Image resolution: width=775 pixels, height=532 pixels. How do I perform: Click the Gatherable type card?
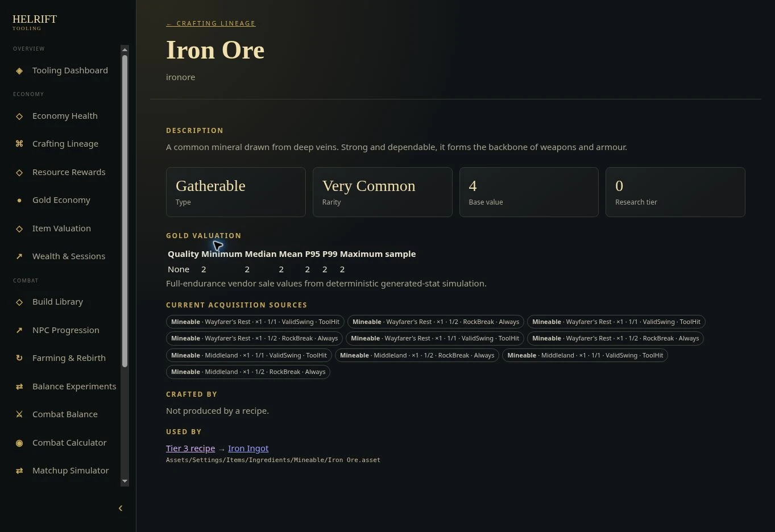point(236,192)
